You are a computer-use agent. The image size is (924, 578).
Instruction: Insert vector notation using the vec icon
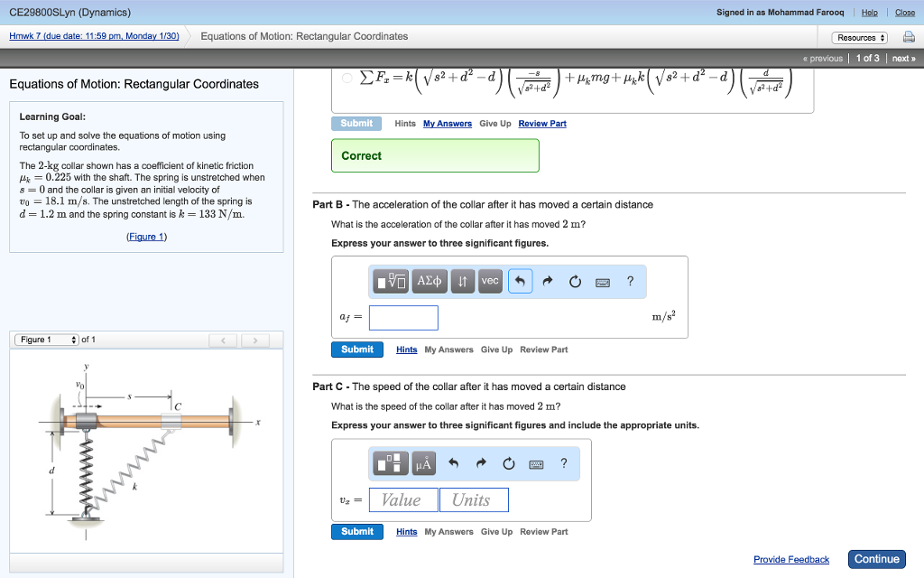490,281
